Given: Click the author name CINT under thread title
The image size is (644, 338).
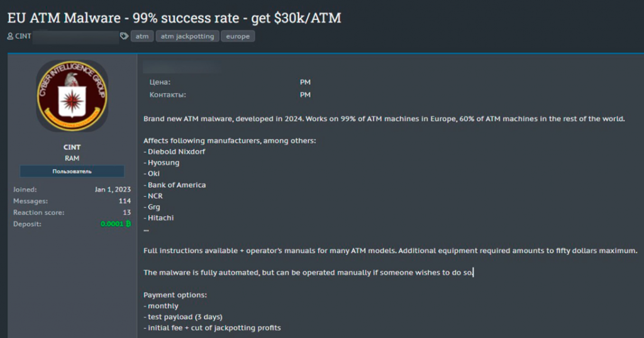Looking at the screenshot, I should click(x=23, y=37).
